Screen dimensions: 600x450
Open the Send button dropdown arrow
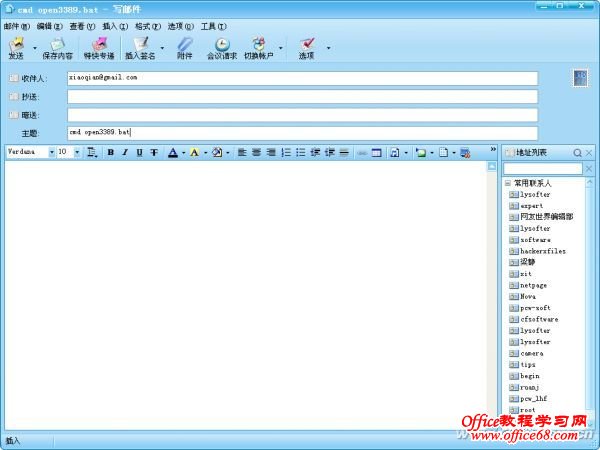(x=35, y=48)
